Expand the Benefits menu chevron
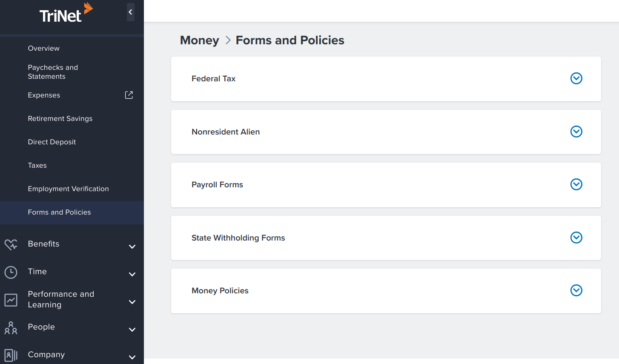Viewport: 619px width, 364px height. click(x=132, y=246)
